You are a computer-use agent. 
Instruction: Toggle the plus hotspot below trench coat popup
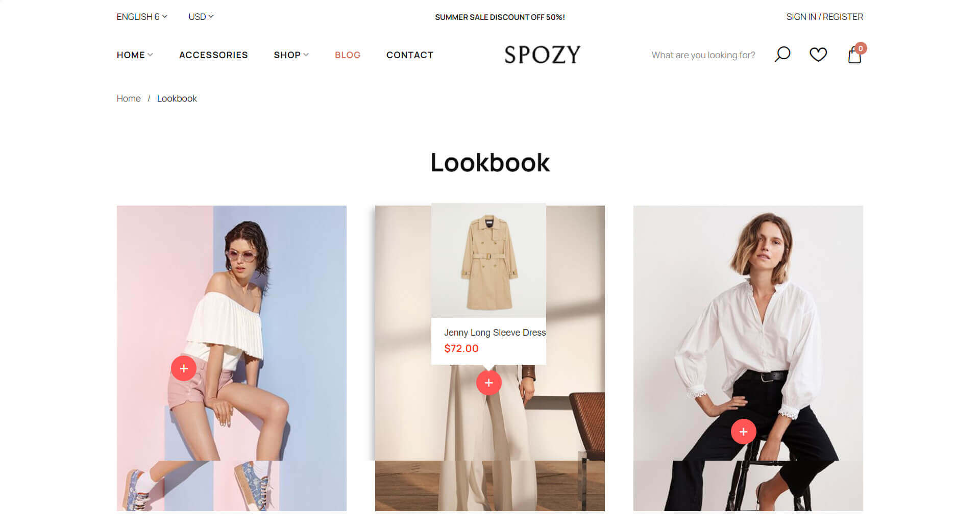(488, 383)
